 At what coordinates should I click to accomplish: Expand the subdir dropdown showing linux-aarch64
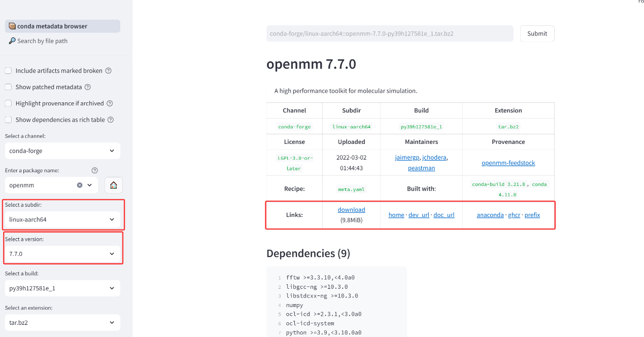coord(62,219)
